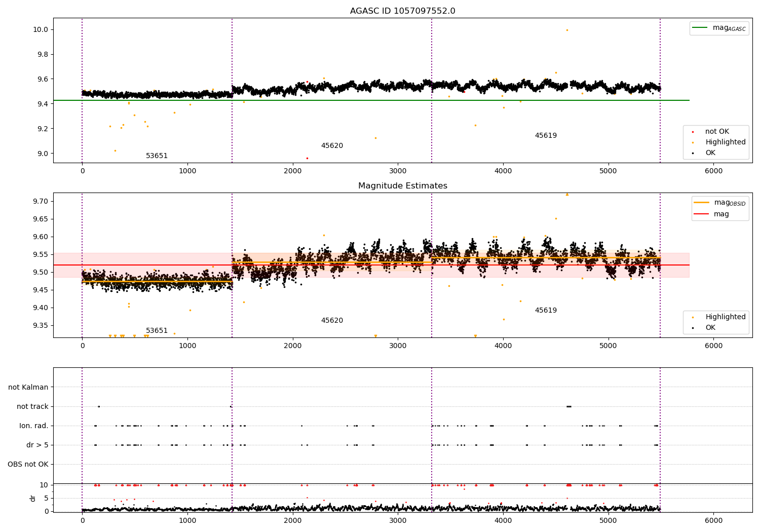Click the "9.4" y-tick on top plot
Screen dimensions: 760x532
[x=43, y=104]
